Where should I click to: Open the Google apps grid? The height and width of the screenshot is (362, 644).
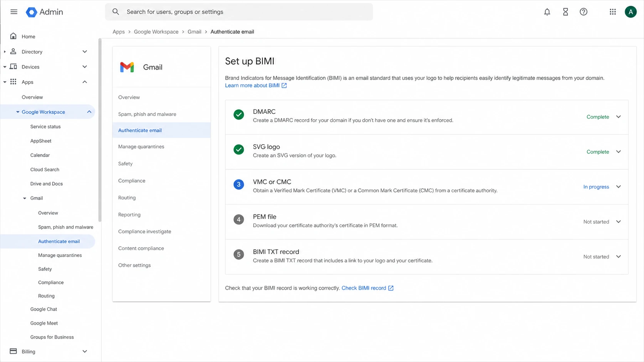coord(613,12)
